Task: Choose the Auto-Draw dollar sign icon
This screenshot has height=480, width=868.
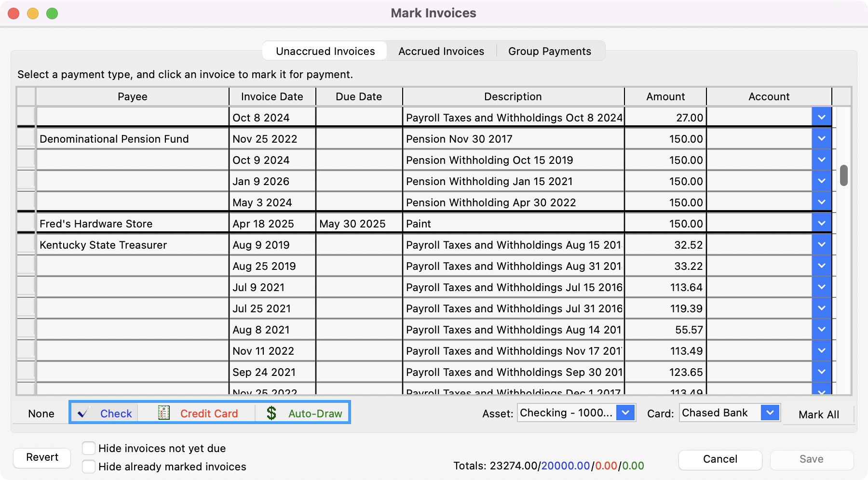Action: tap(271, 413)
